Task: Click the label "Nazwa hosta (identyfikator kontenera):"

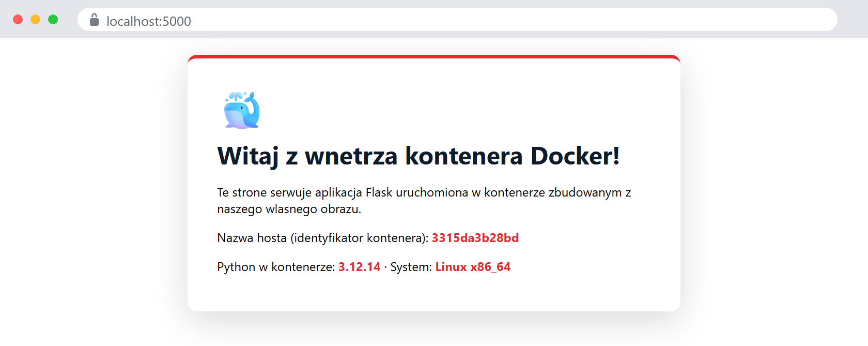Action: [323, 238]
